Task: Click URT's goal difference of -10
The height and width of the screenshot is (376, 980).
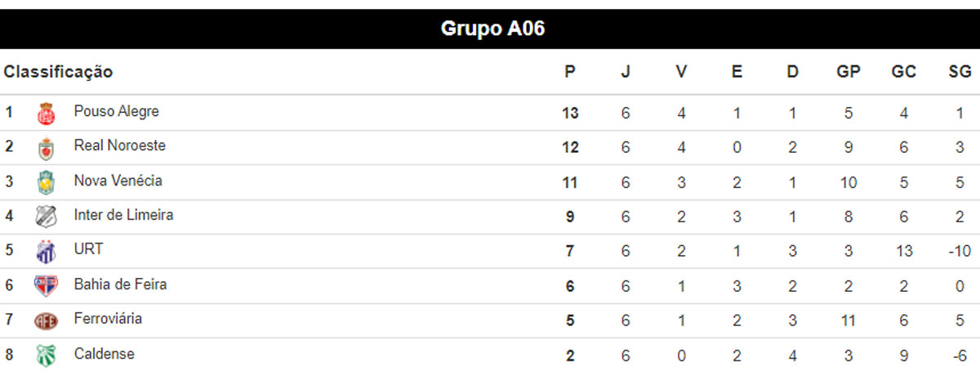Action: click(959, 251)
